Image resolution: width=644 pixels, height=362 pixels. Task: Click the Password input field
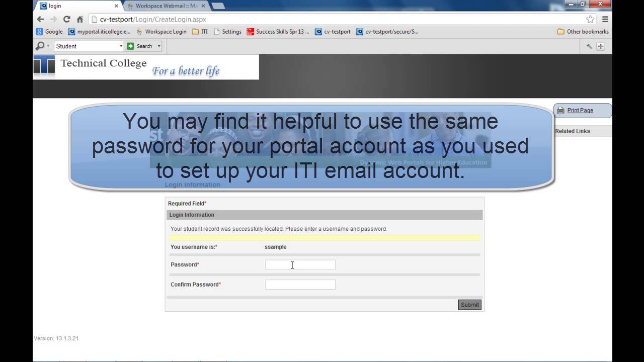tap(300, 264)
